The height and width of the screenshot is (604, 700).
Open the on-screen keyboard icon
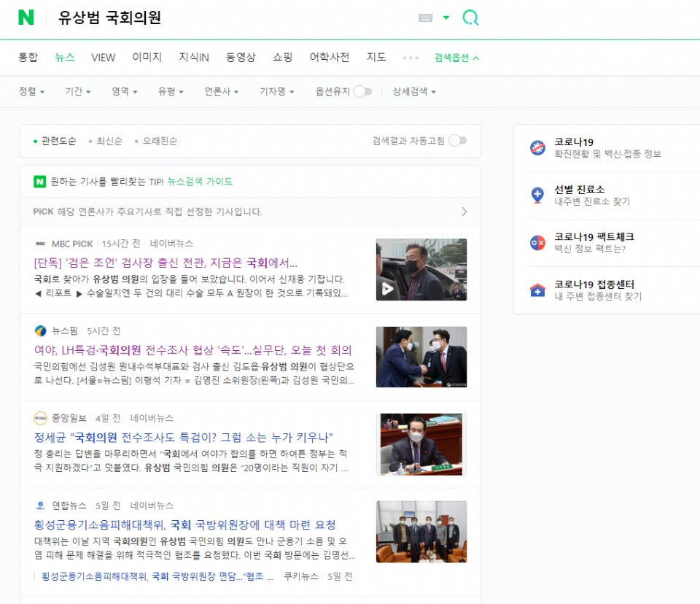425,18
